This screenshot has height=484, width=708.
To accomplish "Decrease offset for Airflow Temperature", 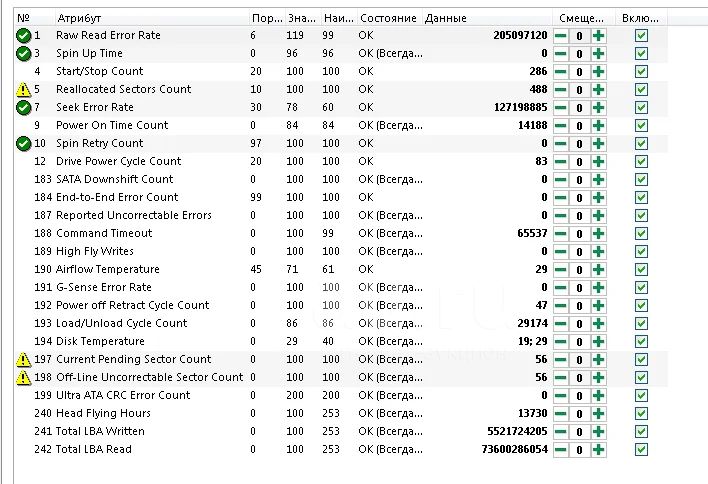I will click(560, 270).
